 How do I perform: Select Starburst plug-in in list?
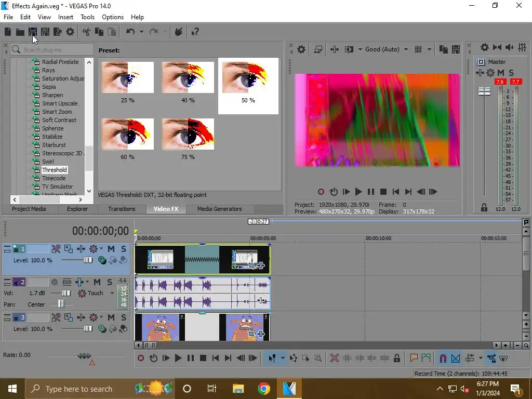click(x=54, y=145)
